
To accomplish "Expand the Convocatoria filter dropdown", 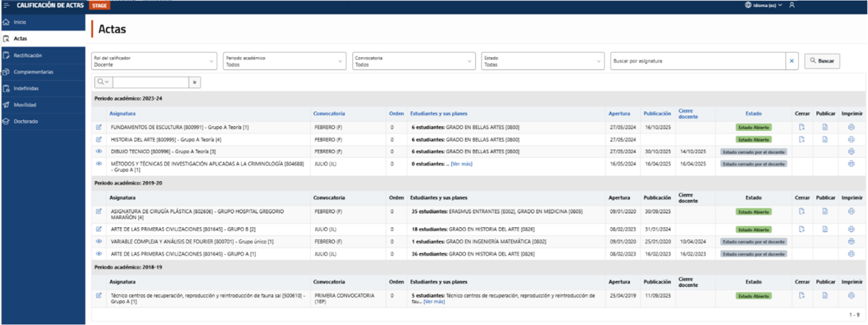I will click(414, 61).
